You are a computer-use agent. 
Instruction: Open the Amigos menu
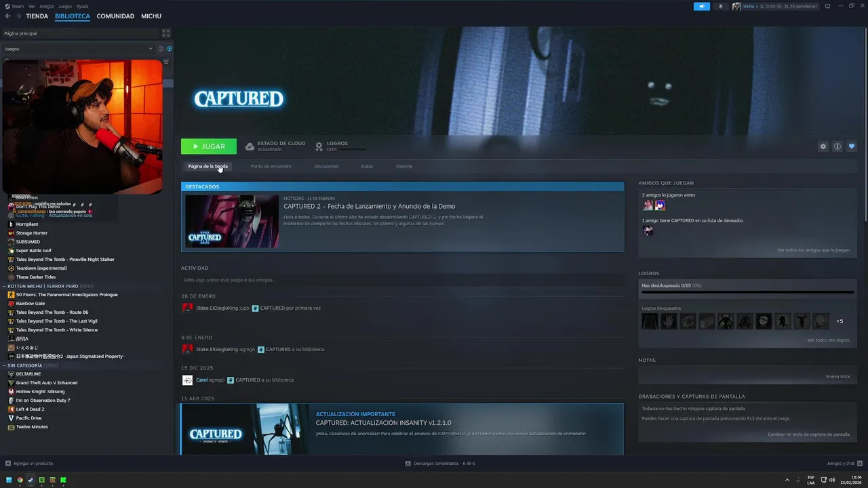pos(47,6)
